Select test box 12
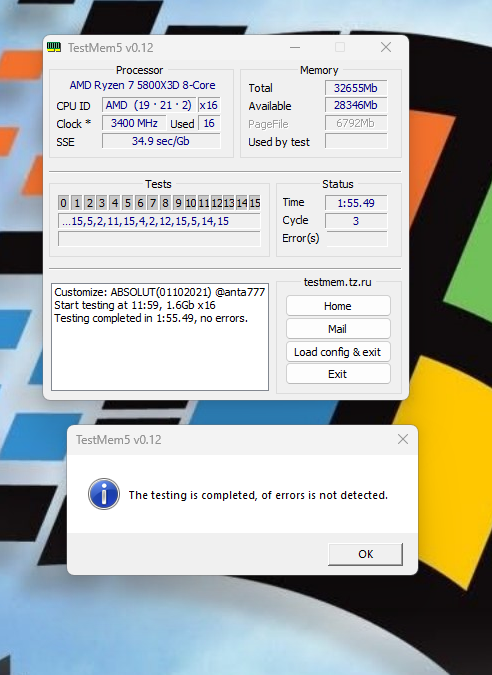The height and width of the screenshot is (675, 492). click(x=217, y=203)
